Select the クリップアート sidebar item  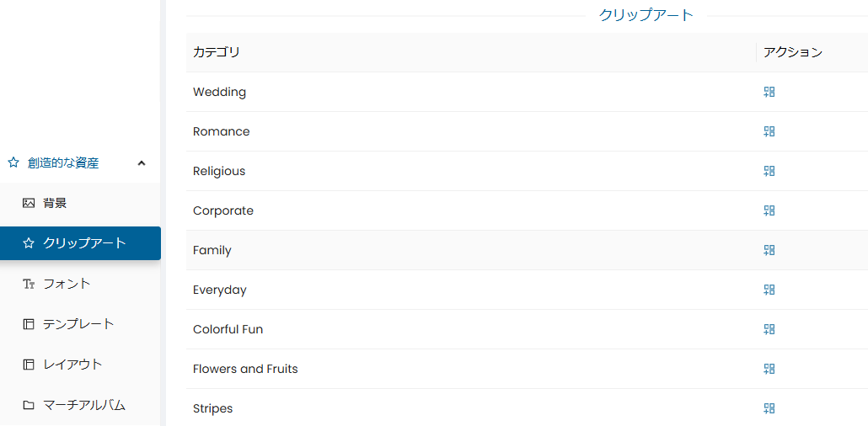[80, 242]
